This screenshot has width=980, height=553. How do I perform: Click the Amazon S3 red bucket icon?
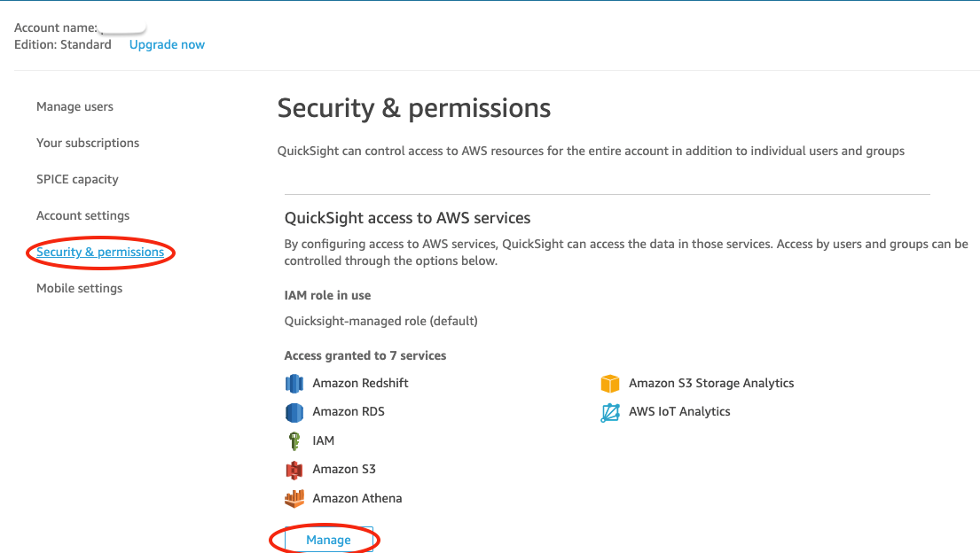(x=294, y=470)
